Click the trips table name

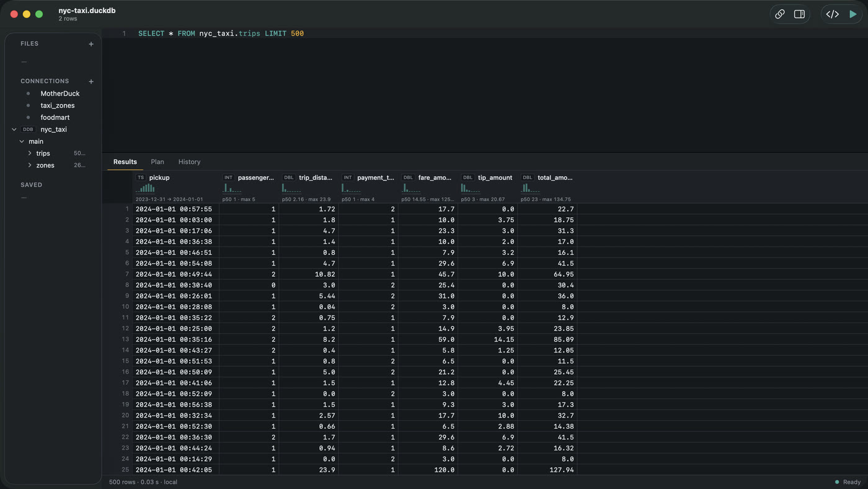[x=43, y=153]
